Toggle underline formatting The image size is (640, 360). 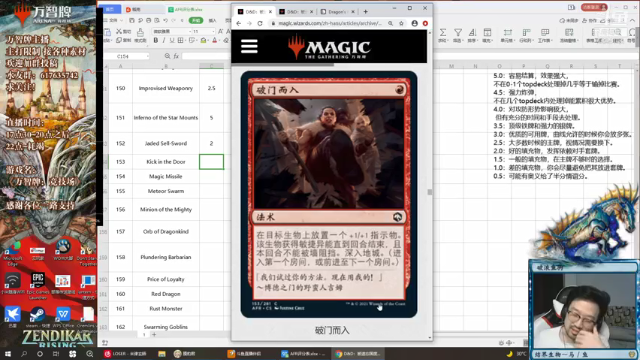point(172,40)
